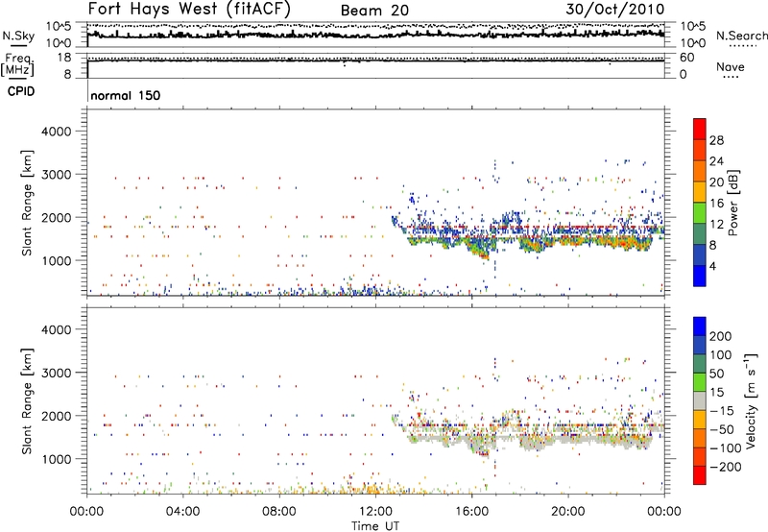Click the '18' frequency scale value
This screenshot has width=768, height=532.
pos(64,58)
